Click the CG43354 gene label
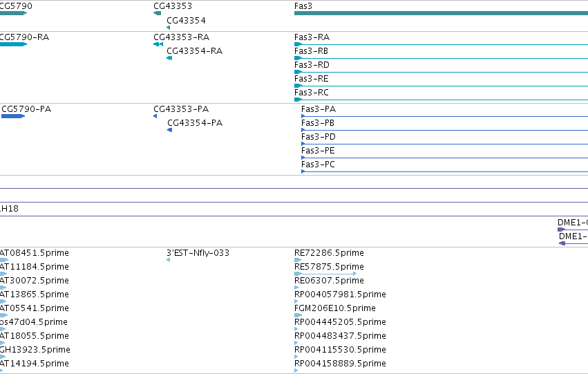The image size is (588, 374). click(x=186, y=21)
